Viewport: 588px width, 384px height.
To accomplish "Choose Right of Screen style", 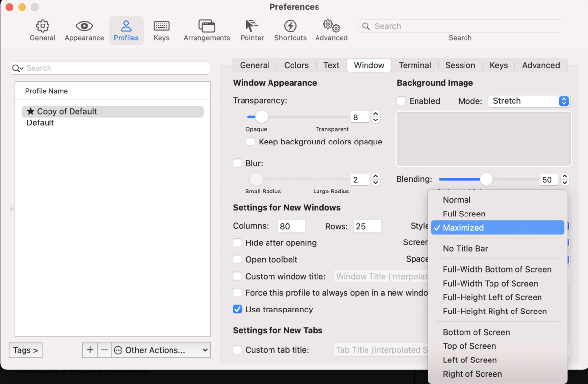I will [498, 374].
